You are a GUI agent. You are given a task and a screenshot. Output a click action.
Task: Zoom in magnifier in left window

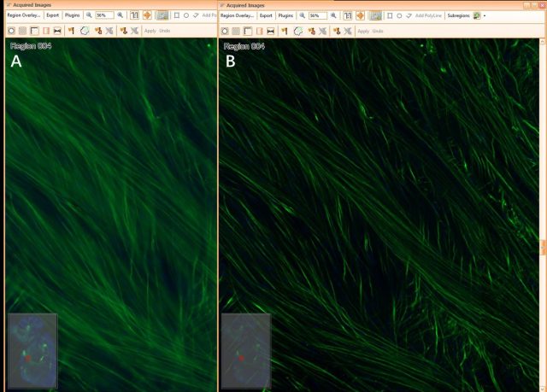coord(120,15)
